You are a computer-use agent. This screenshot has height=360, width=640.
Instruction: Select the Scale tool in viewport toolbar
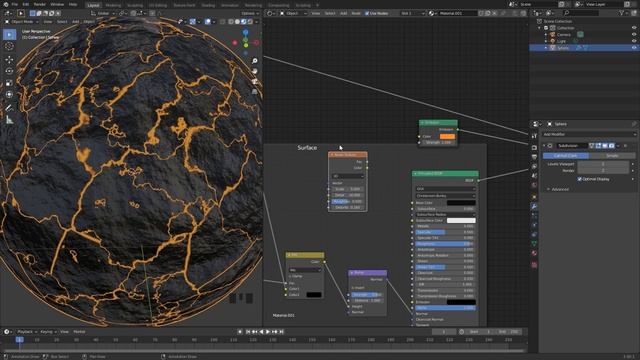[9, 83]
